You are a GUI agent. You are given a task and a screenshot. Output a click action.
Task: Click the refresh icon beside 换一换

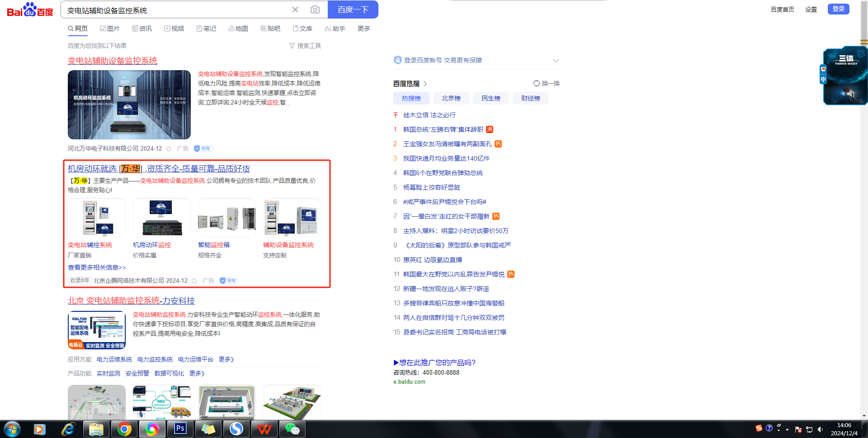click(x=537, y=83)
